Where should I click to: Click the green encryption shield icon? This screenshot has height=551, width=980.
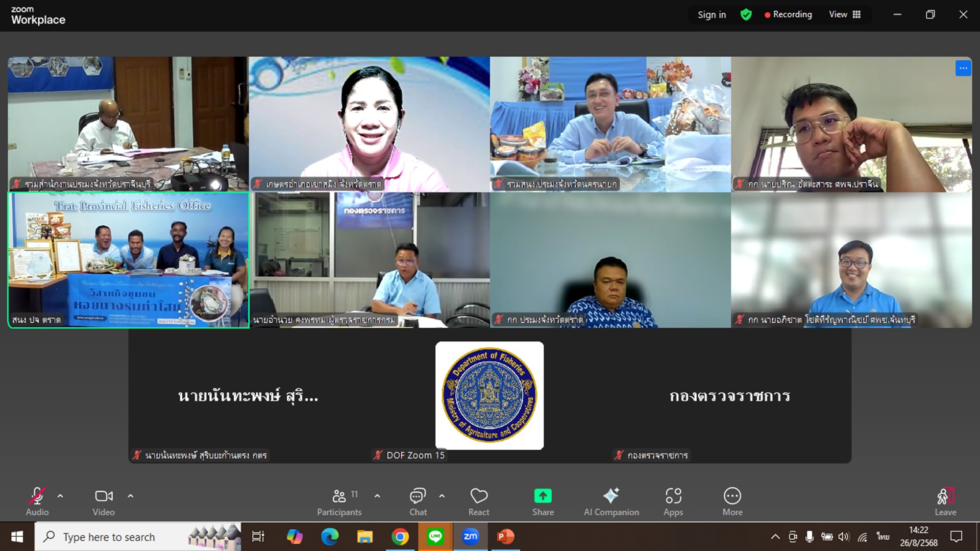(x=746, y=15)
